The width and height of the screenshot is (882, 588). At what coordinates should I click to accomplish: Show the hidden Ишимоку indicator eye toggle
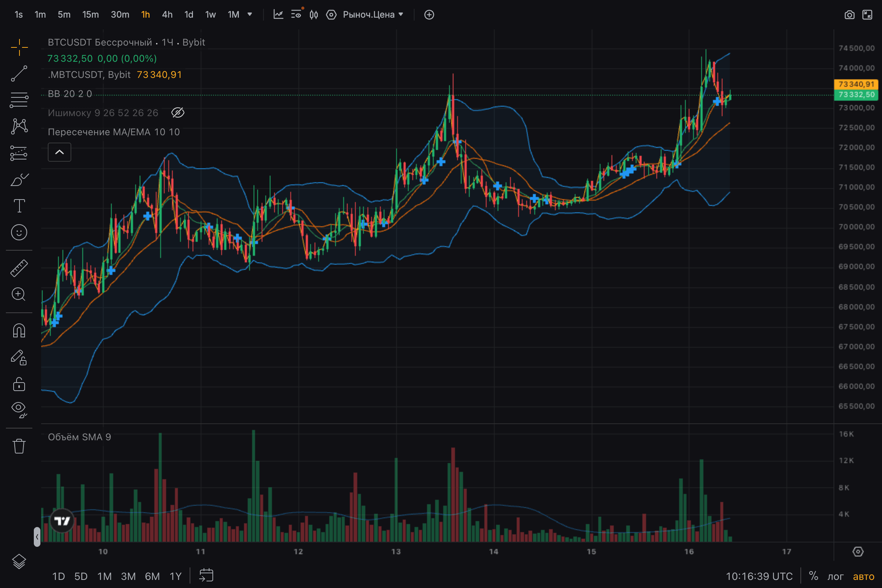tap(178, 112)
